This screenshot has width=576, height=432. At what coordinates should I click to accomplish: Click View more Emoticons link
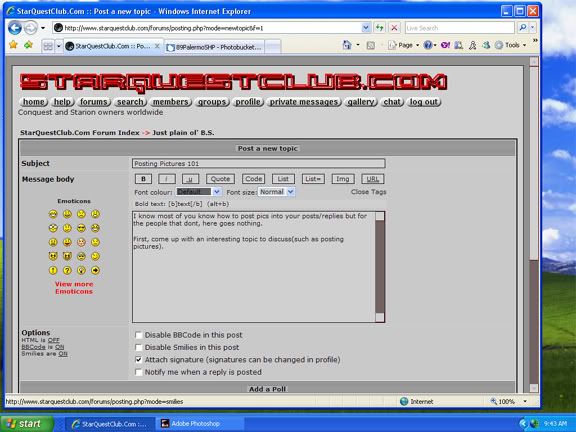74,288
